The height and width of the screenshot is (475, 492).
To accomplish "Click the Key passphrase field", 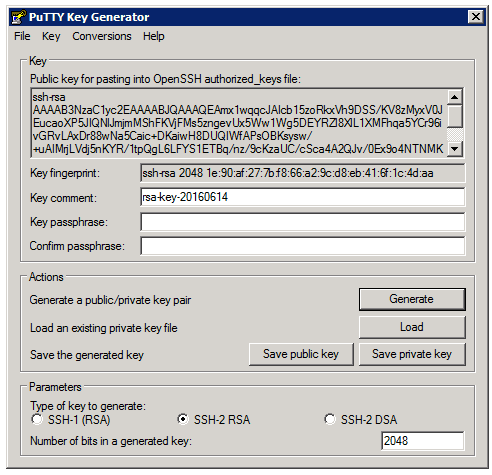I will click(x=303, y=222).
